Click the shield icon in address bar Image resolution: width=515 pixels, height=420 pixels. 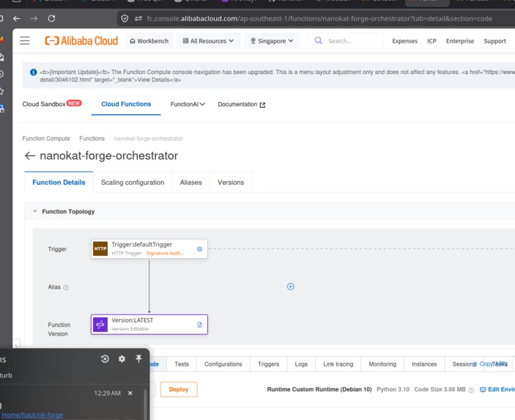click(x=125, y=18)
